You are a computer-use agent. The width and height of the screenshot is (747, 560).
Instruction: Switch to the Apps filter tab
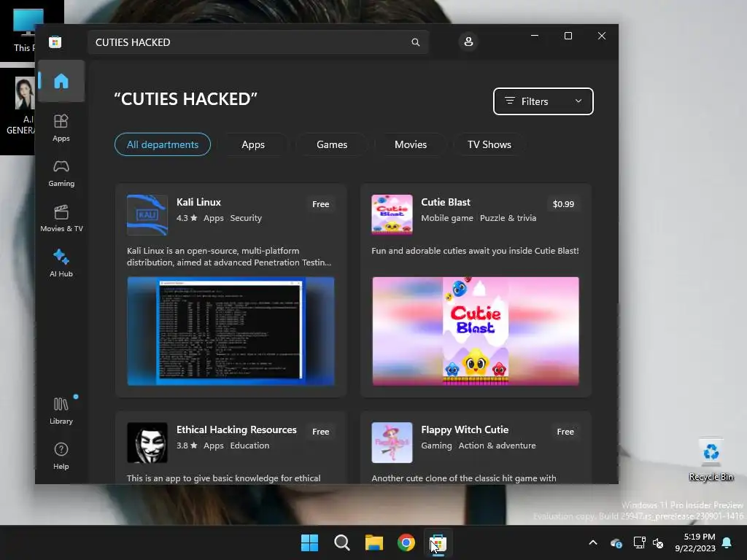tap(253, 144)
